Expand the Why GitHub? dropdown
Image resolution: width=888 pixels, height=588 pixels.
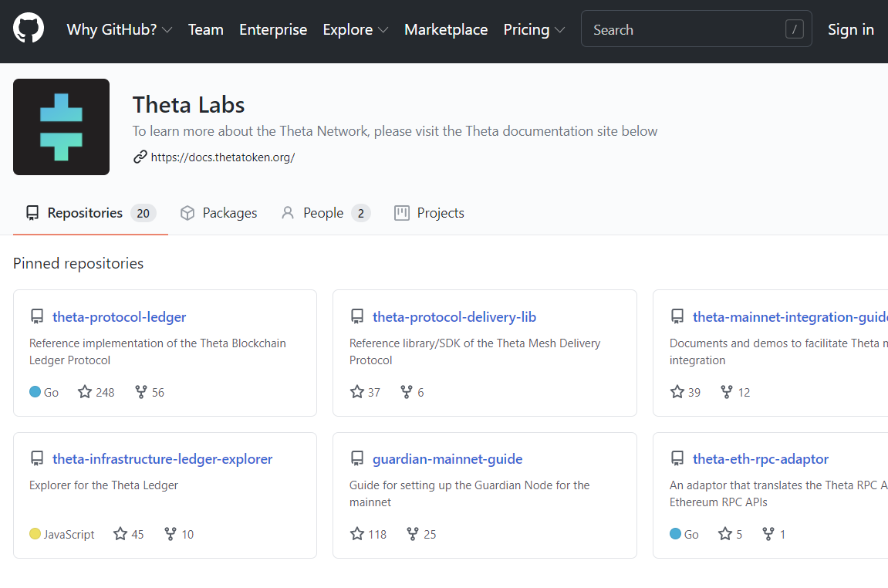point(119,29)
